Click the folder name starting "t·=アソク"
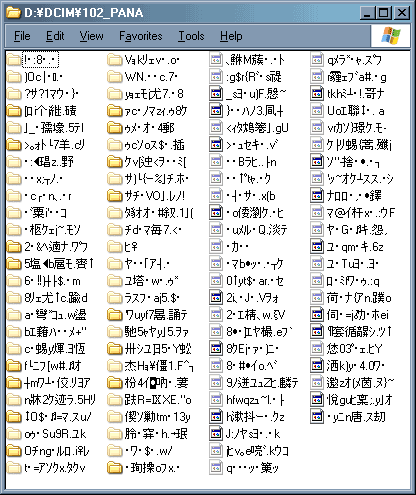 click(x=55, y=468)
